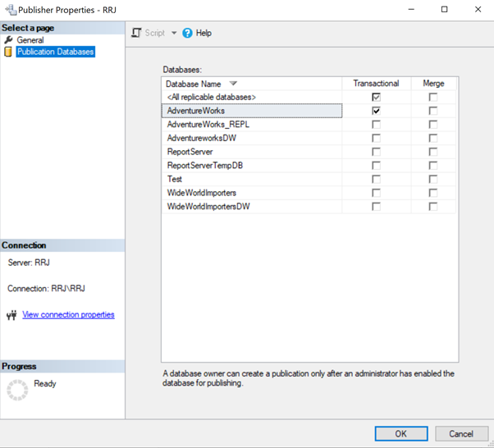
Task: Click the wrench icon next to General
Action: point(8,40)
